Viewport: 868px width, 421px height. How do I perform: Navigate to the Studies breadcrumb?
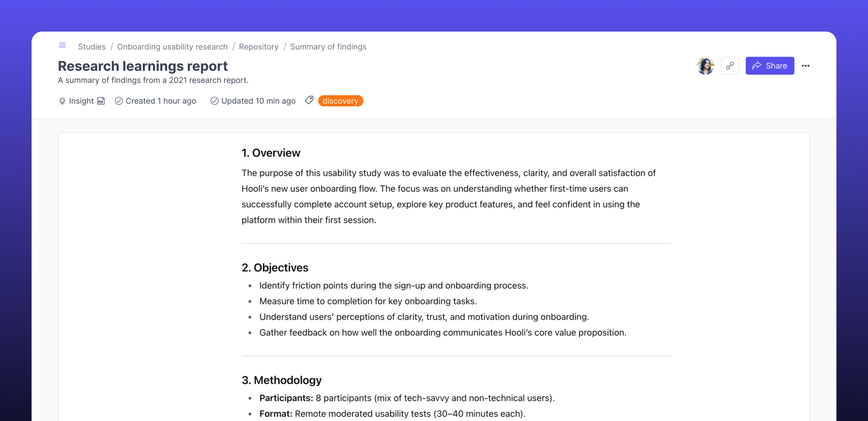pyautogui.click(x=92, y=46)
